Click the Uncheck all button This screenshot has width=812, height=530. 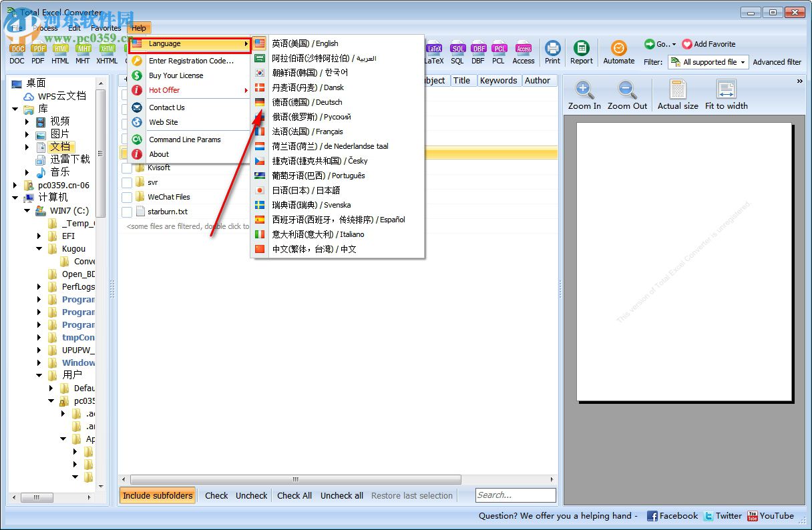click(341, 495)
